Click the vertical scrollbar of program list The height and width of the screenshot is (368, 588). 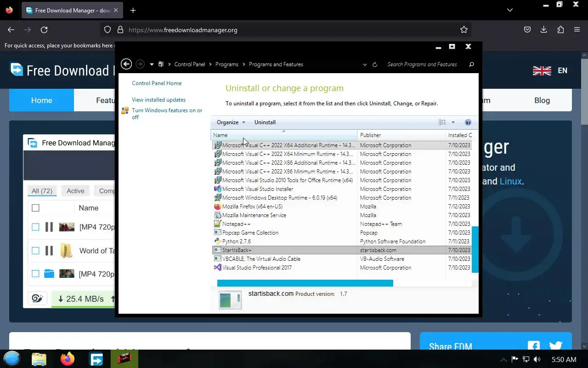pos(475,249)
